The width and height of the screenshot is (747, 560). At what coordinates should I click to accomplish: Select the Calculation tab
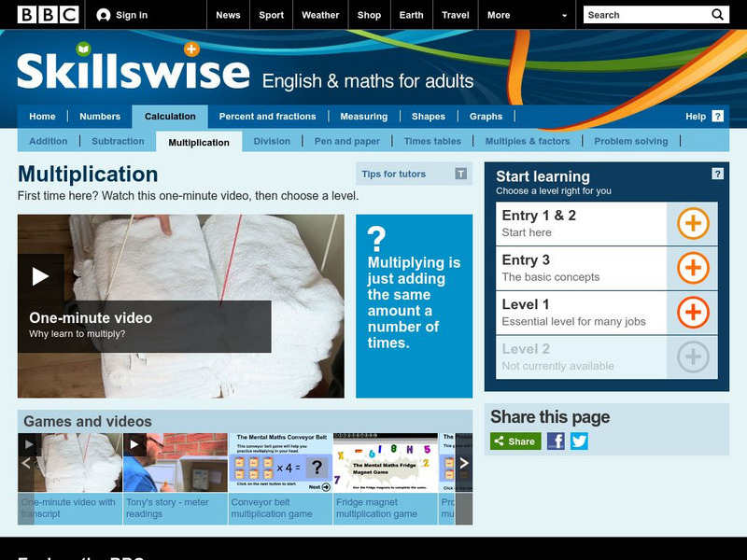(170, 117)
